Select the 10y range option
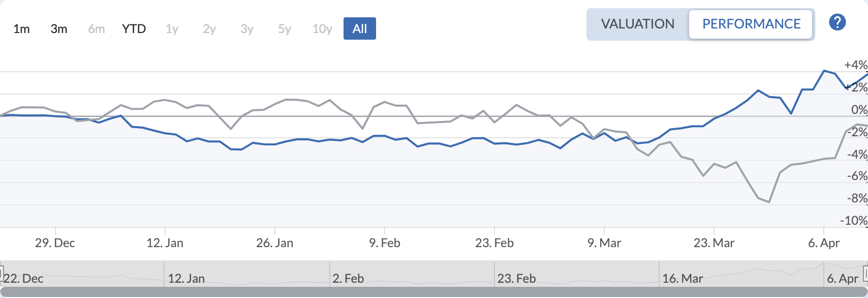Viewport: 868px width, 298px height. tap(322, 29)
